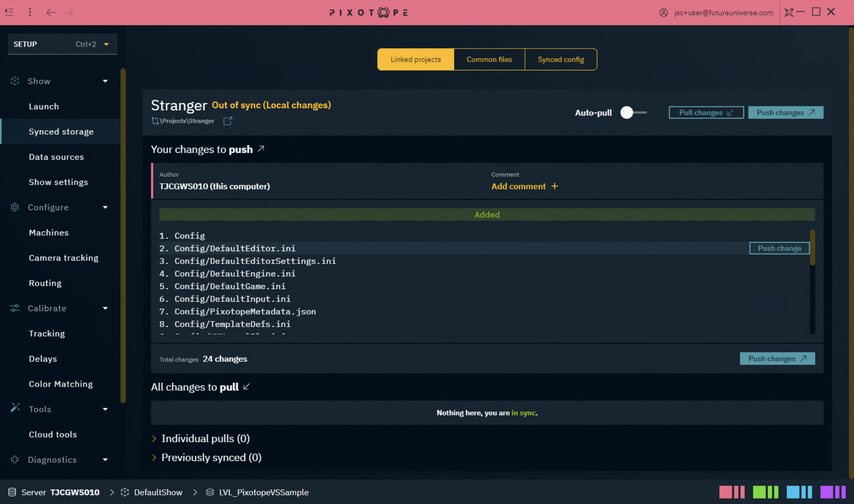Open the SETUP mode dropdown
This screenshot has height=504, width=854.
coord(62,44)
